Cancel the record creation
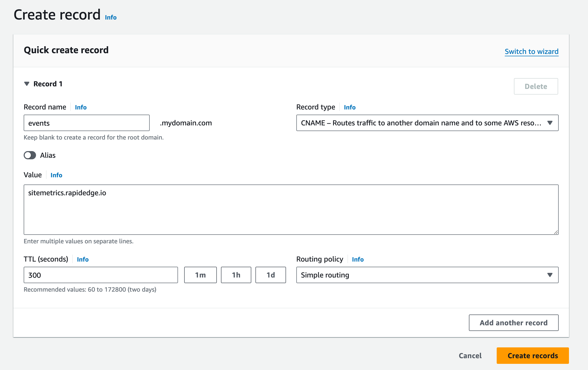This screenshot has width=588, height=370. point(470,356)
